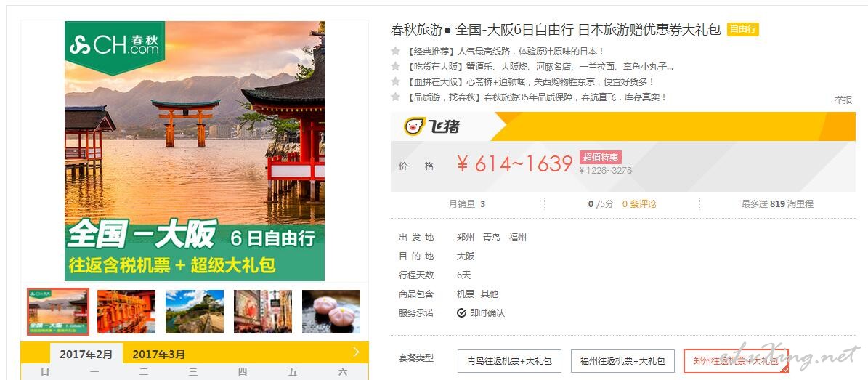Click the 超值特惠 promotion badge
This screenshot has width=868, height=380.
tap(601, 157)
